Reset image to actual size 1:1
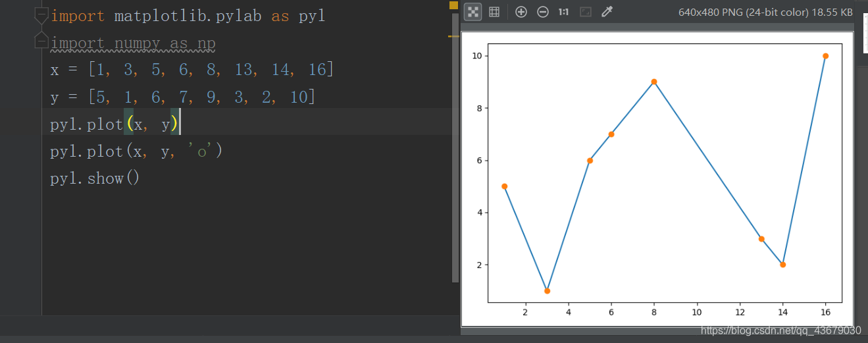This screenshot has height=343, width=868. point(564,12)
